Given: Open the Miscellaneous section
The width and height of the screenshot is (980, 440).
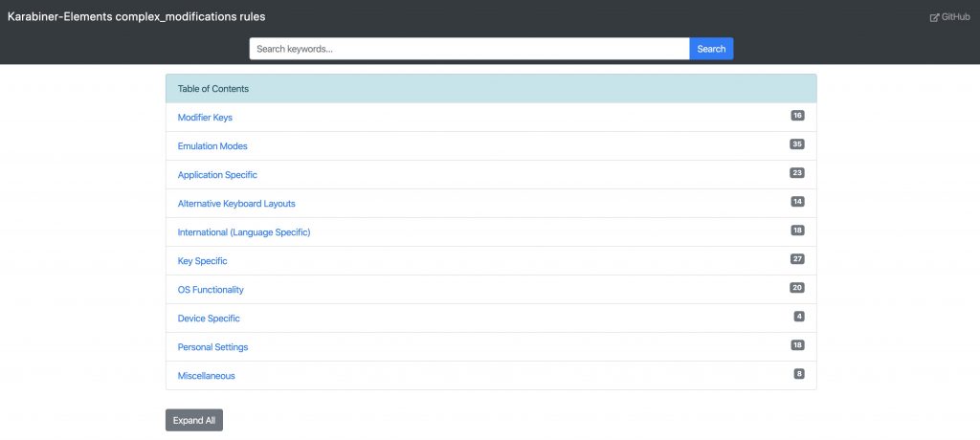Looking at the screenshot, I should pos(207,376).
